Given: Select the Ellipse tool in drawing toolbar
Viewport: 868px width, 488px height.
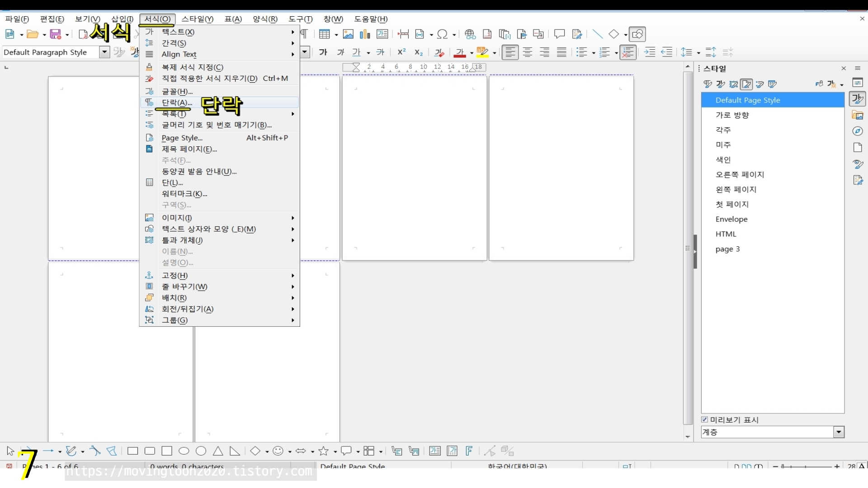Looking at the screenshot, I should click(x=184, y=451).
